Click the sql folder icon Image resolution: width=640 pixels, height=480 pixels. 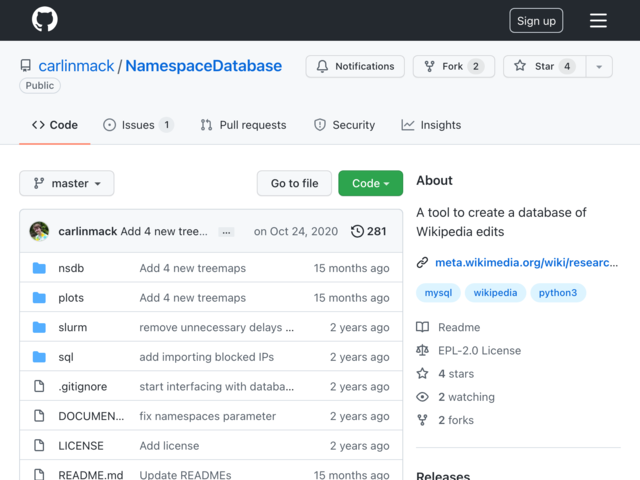39,357
